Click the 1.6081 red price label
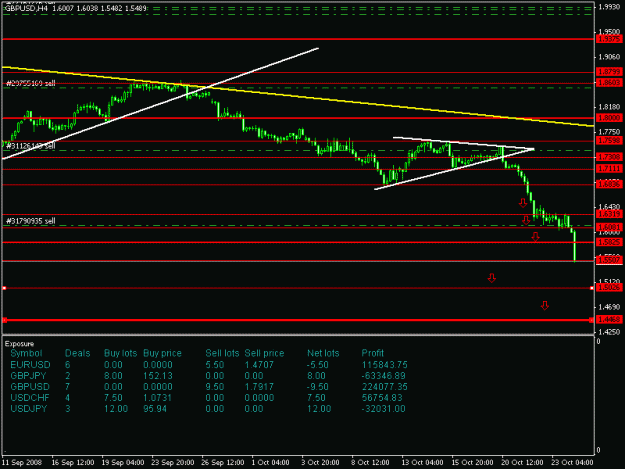This screenshot has height=469, width=625. point(610,227)
